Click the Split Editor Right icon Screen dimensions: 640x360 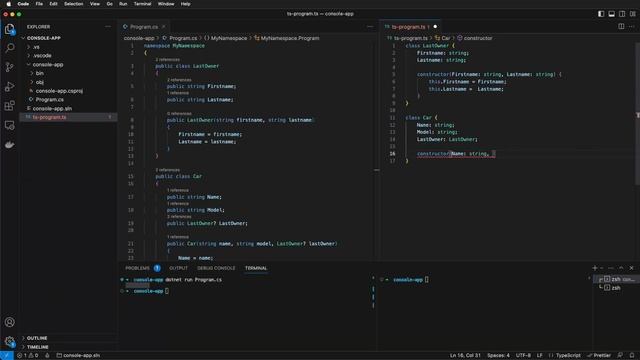click(x=621, y=27)
